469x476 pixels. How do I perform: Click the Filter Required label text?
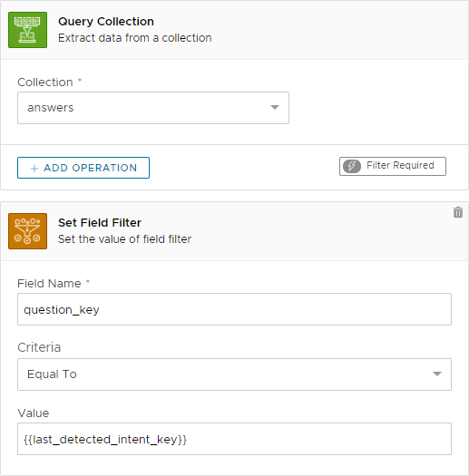click(400, 165)
